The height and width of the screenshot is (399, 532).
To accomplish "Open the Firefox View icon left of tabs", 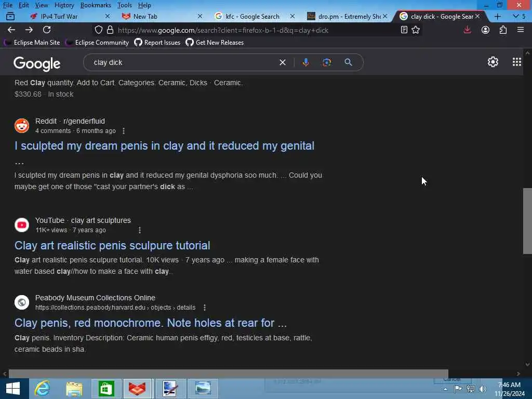I will (x=10, y=16).
